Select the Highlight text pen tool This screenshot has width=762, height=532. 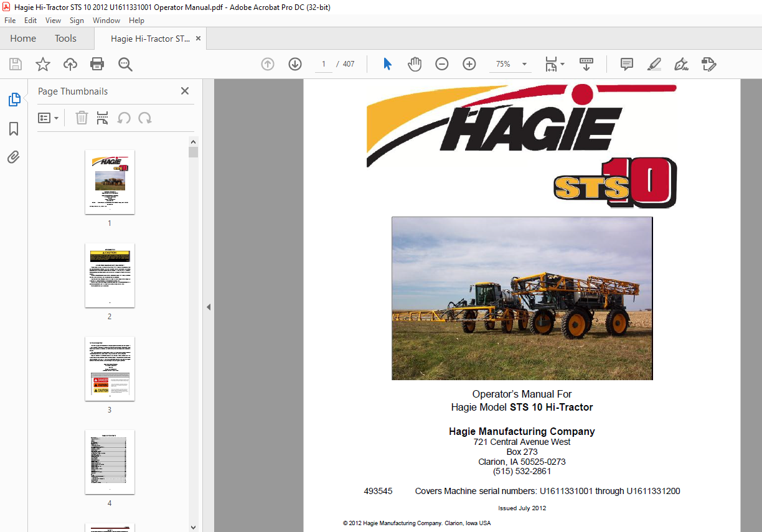pyautogui.click(x=654, y=64)
